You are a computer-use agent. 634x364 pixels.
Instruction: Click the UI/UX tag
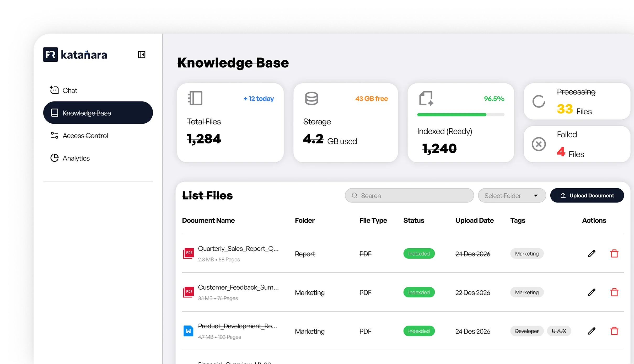point(559,331)
